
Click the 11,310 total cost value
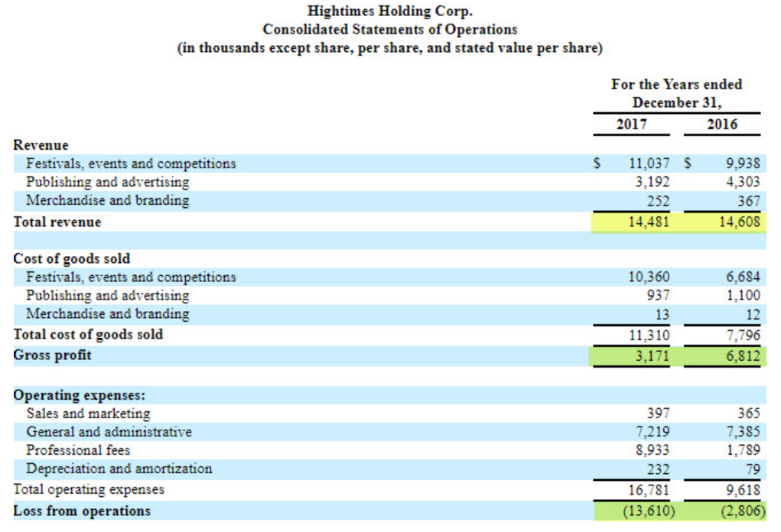pos(649,335)
